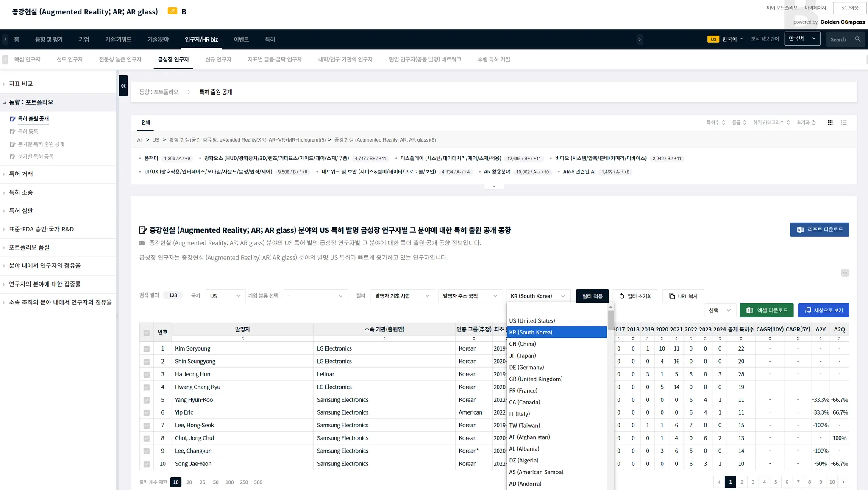Open the 선도 연구자 tab
868x490 pixels.
pyautogui.click(x=70, y=59)
